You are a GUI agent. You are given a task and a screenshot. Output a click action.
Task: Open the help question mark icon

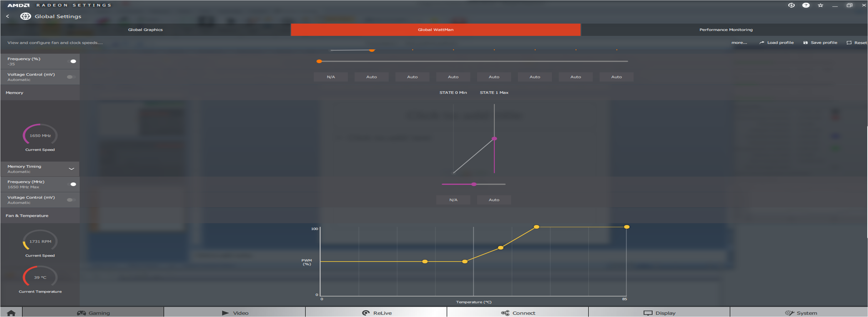pos(806,5)
